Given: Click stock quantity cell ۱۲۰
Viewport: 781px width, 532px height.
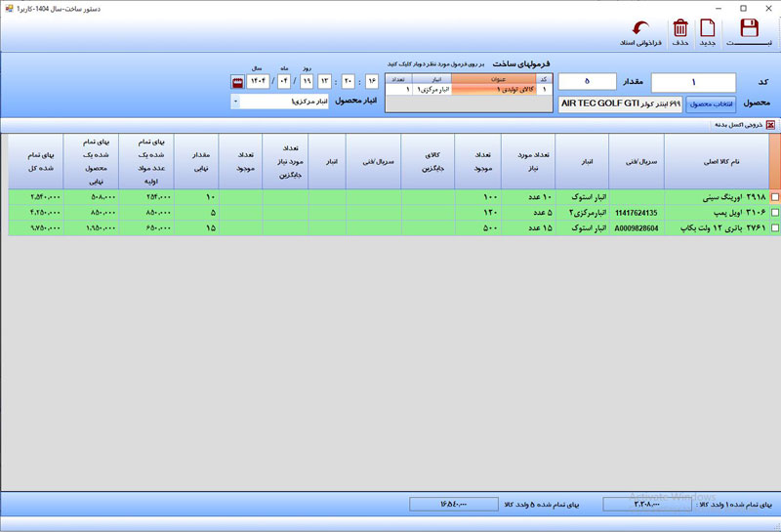Looking at the screenshot, I should (x=477, y=213).
